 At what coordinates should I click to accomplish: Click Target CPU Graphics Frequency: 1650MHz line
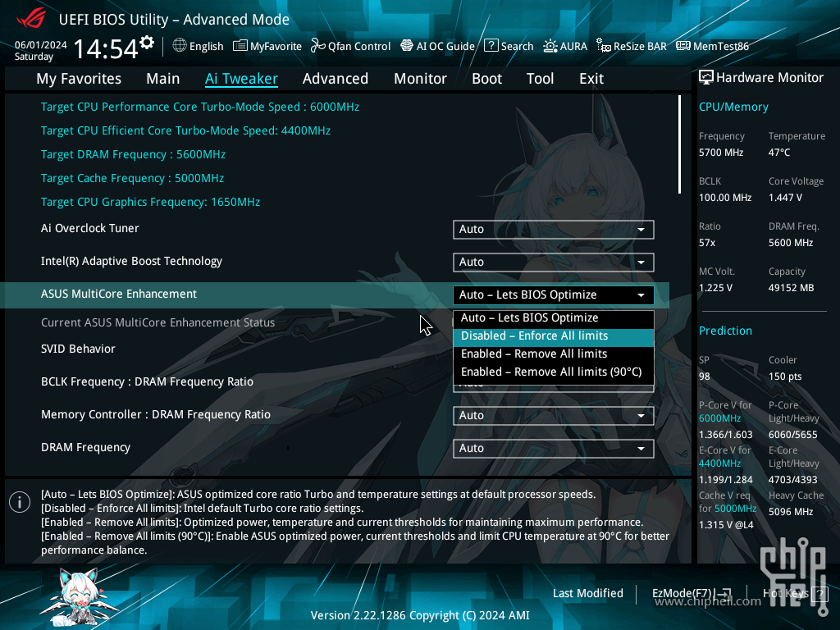[151, 202]
